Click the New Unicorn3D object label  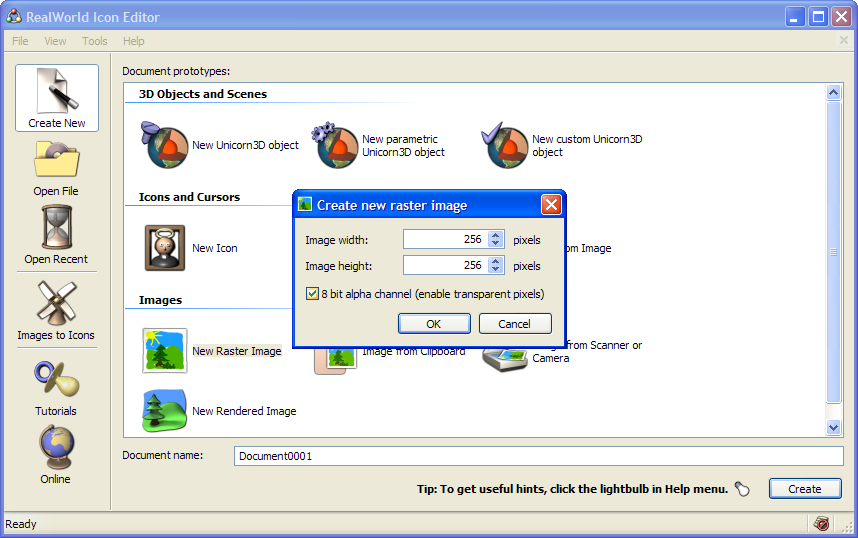pyautogui.click(x=245, y=145)
